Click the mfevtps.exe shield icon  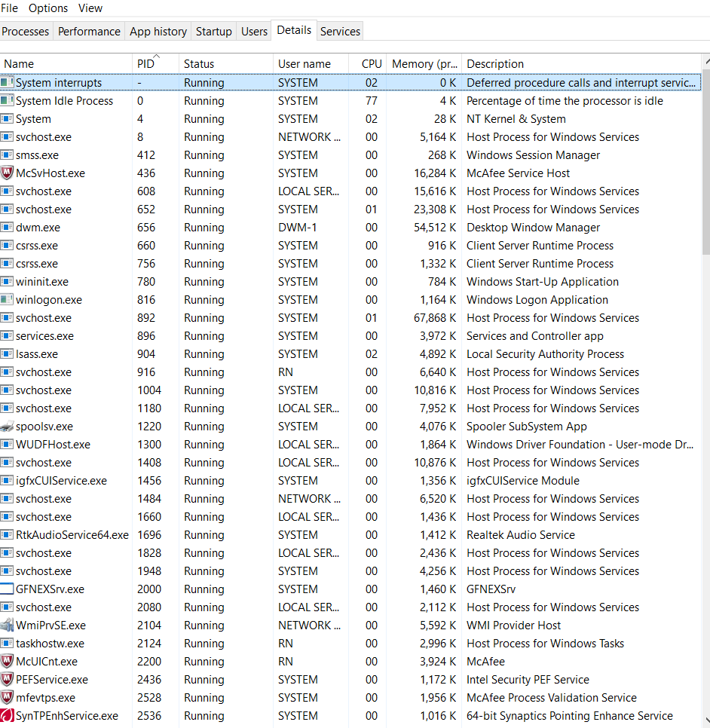coord(7,698)
